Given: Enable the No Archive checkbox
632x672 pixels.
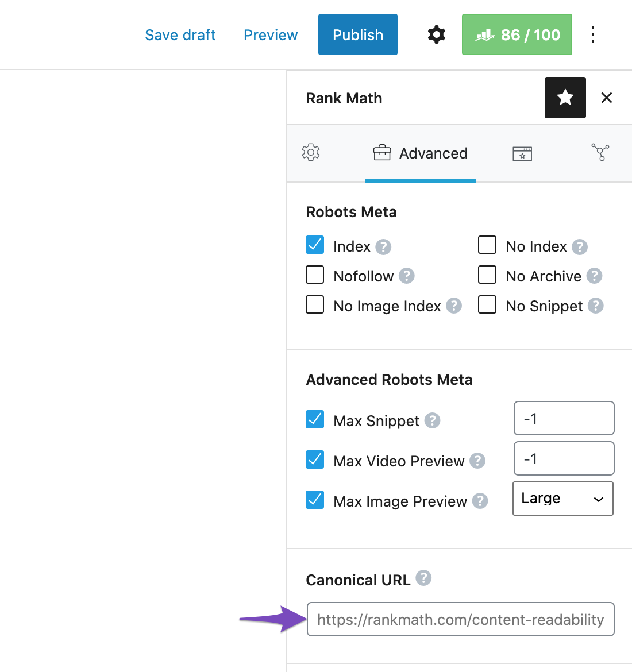Looking at the screenshot, I should pos(487,275).
